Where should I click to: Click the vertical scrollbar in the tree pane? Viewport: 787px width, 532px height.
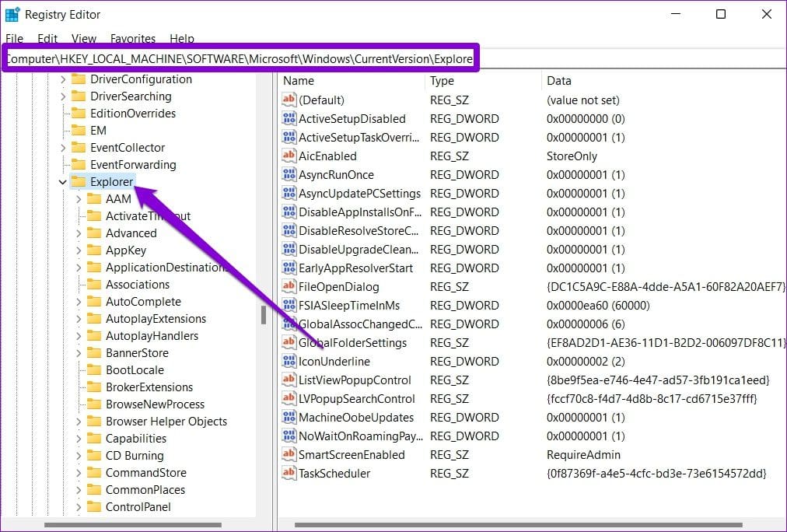pos(264,314)
